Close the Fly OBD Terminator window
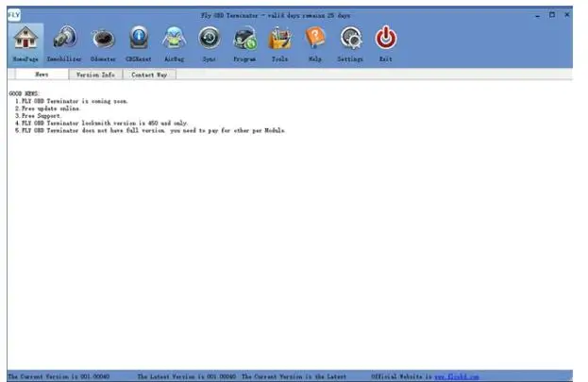Image resolution: width=588 pixels, height=382 pixels. pos(567,15)
